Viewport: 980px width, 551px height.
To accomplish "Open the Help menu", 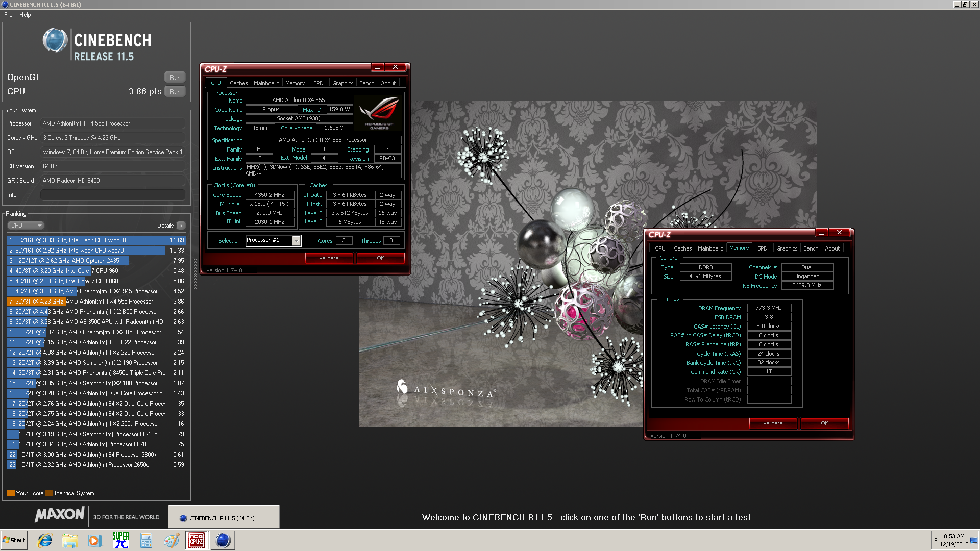I will point(25,15).
